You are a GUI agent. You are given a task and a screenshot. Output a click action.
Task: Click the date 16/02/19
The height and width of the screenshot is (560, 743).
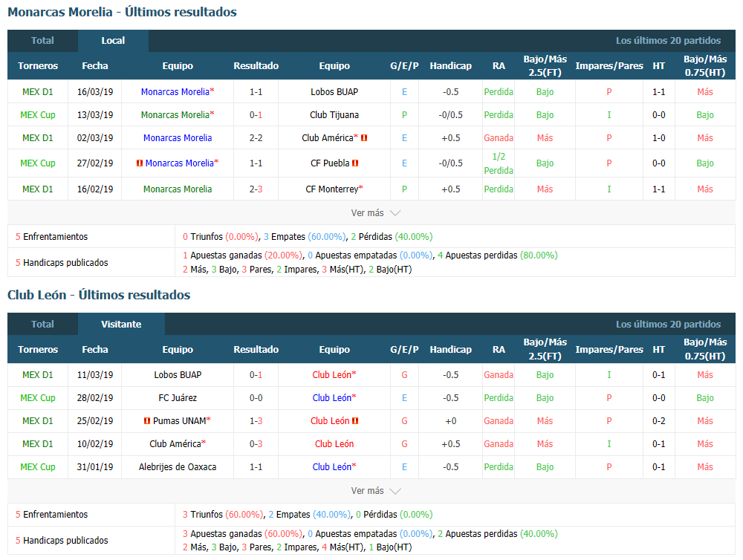point(95,189)
